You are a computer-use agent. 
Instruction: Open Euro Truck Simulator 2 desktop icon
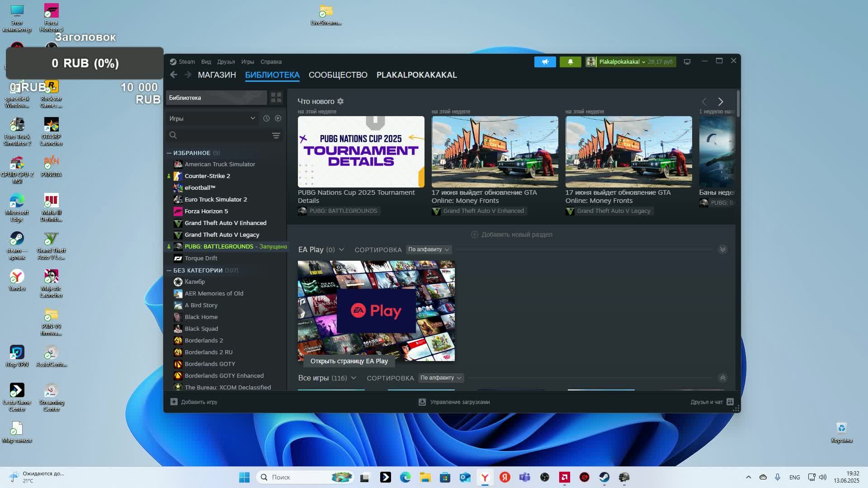click(x=17, y=132)
